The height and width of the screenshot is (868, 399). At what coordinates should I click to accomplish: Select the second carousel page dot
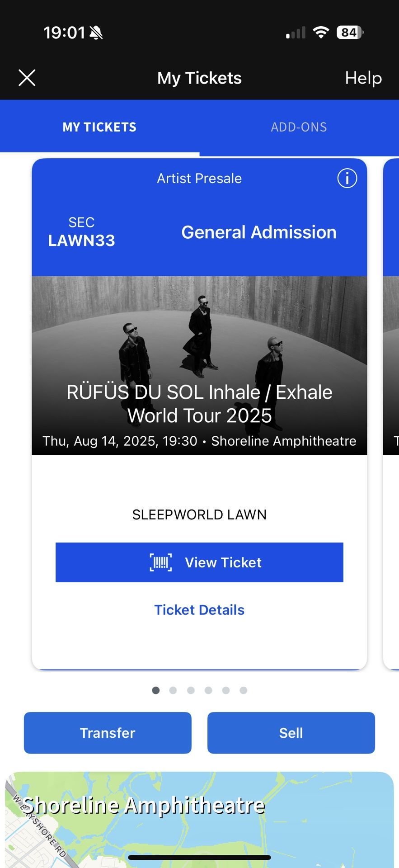pyautogui.click(x=174, y=690)
